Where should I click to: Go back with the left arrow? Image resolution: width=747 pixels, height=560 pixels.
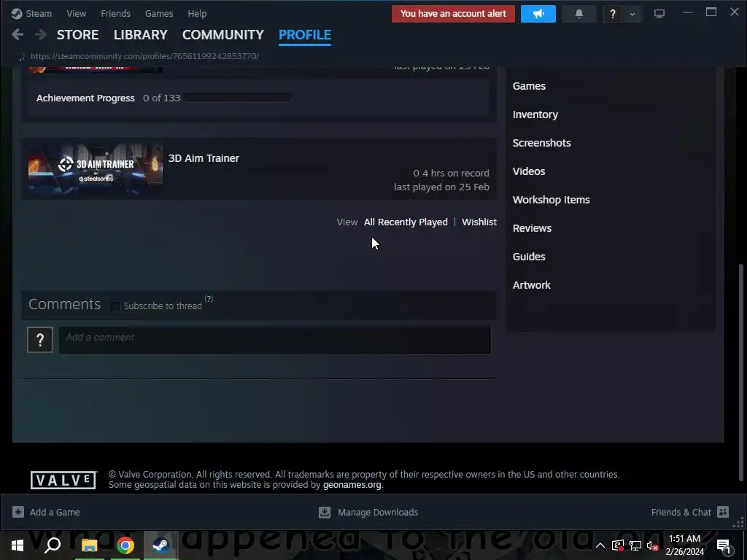click(x=18, y=34)
